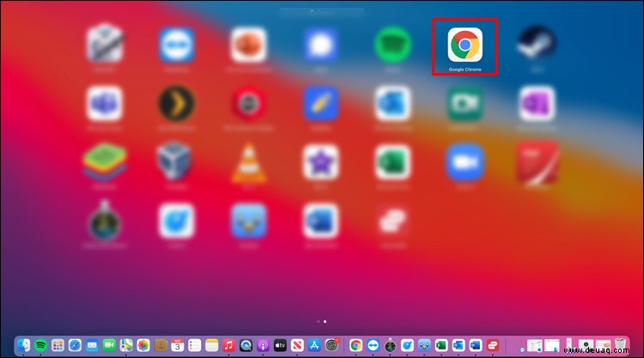This screenshot has height=358, width=644.
Task: Focus the Launchpad search field
Action: 322,11
